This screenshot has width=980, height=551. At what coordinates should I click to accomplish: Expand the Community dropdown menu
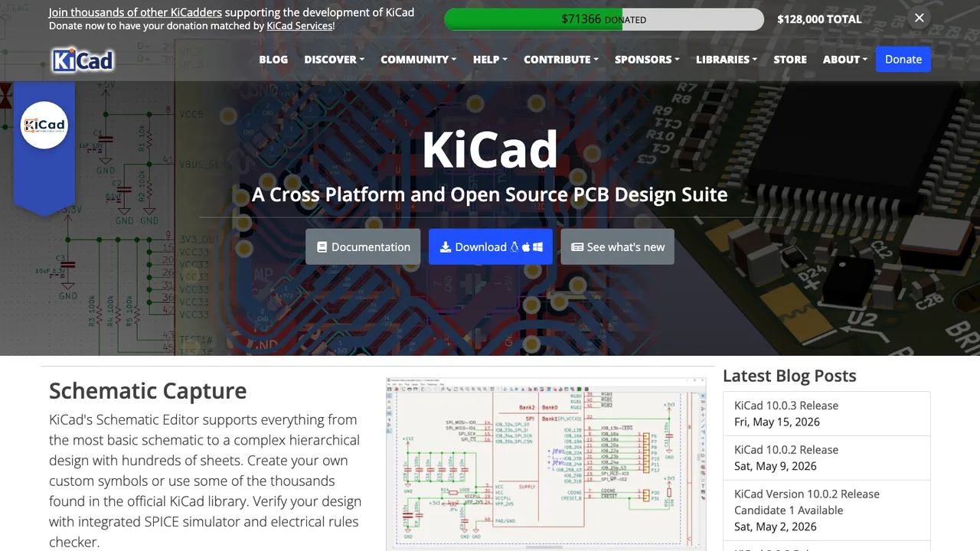[418, 59]
